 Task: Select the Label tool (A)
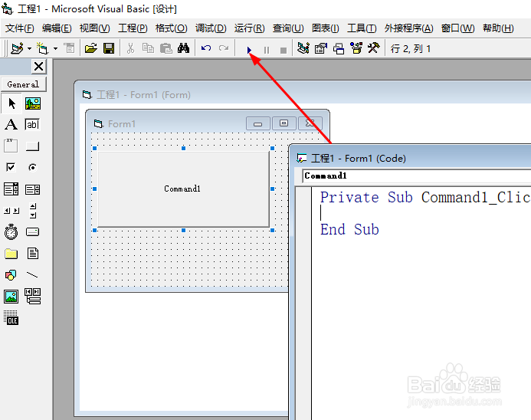[x=11, y=125]
